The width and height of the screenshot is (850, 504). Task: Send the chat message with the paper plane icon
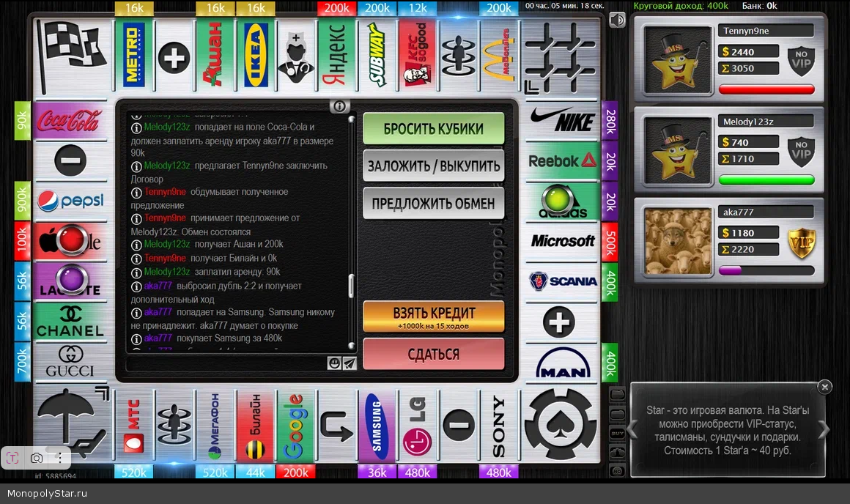click(350, 363)
